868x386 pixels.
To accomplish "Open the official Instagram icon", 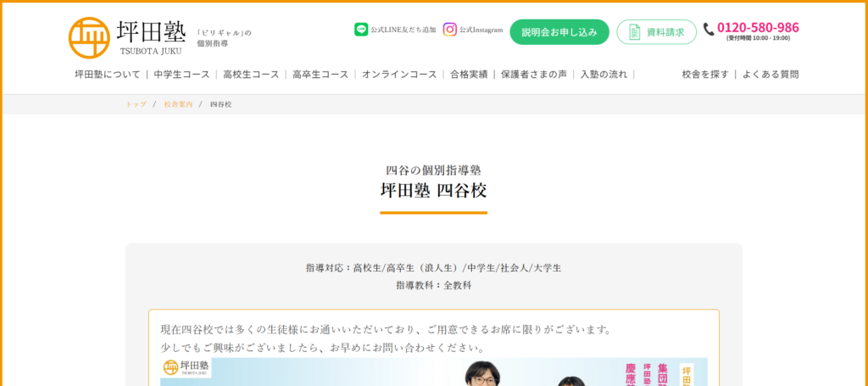I will [450, 30].
